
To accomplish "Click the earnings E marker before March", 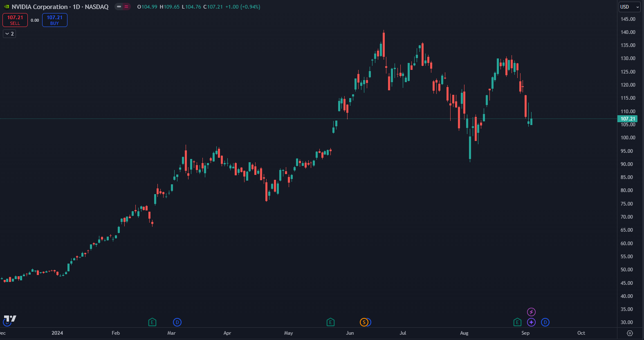I will (x=152, y=322).
